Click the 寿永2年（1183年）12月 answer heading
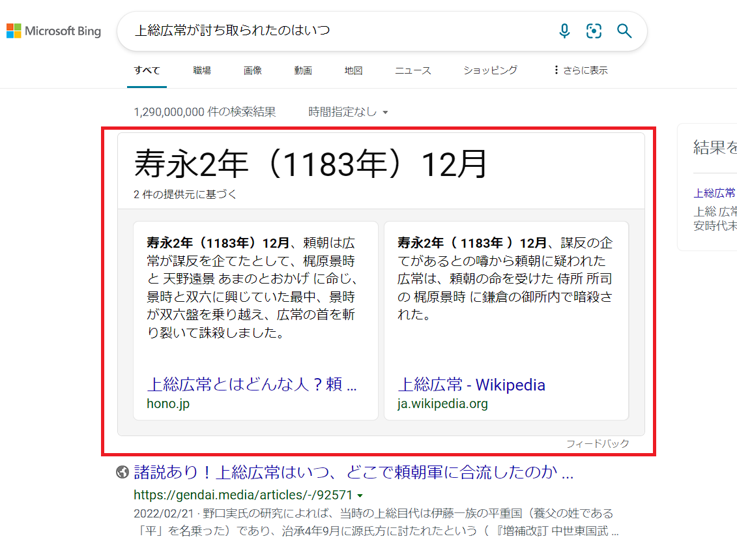This screenshot has width=737, height=560. (x=310, y=164)
